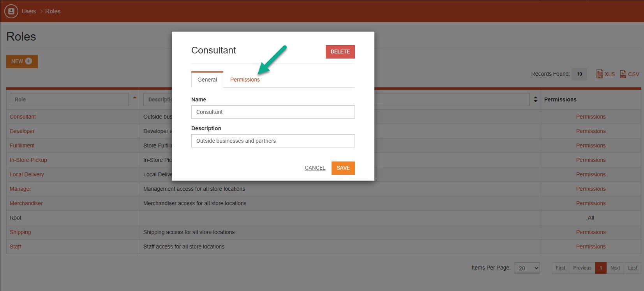Toggle Description column sort arrows
This screenshot has height=291, width=644.
536,99
